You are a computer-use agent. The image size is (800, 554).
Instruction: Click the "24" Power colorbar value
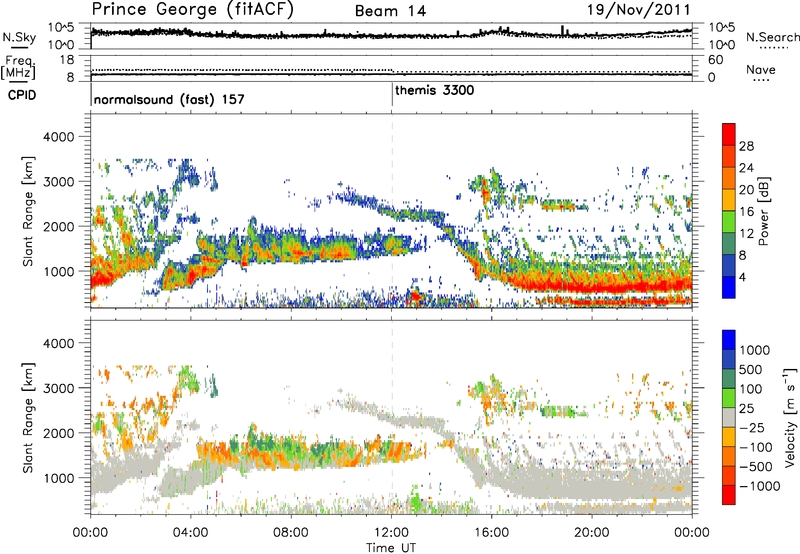pyautogui.click(x=746, y=168)
